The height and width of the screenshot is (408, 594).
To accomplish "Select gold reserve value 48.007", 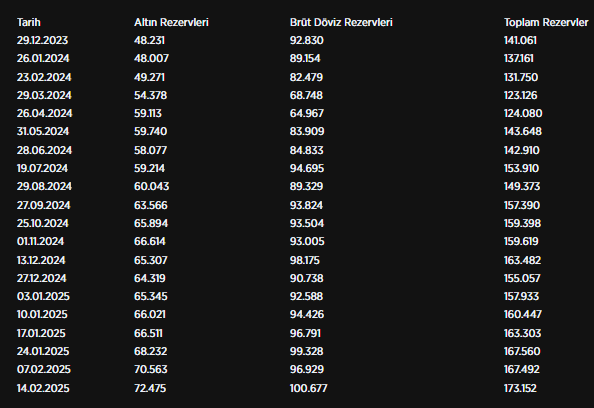I will [152, 58].
